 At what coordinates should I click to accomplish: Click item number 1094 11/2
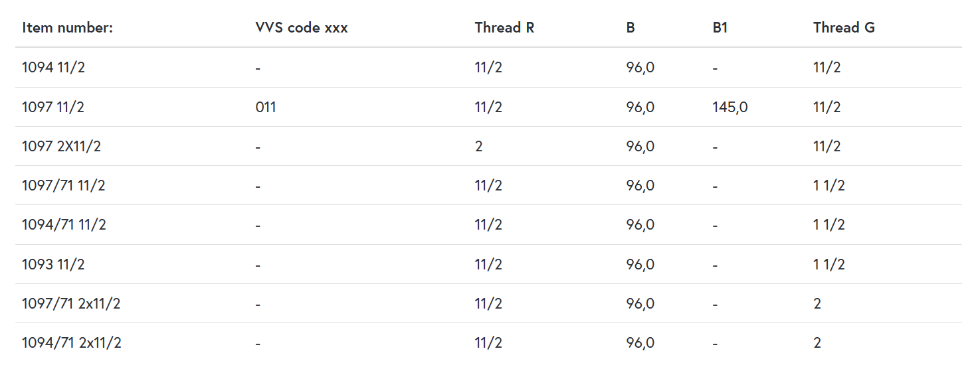53,68
